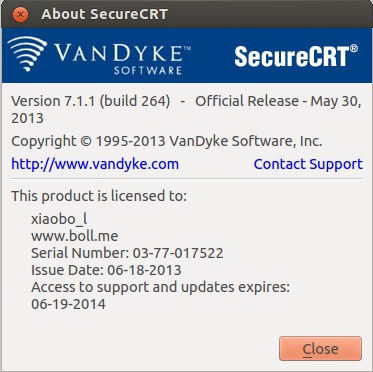Click the Official Release - May 30 text
373x372 pixels.
pyautogui.click(x=278, y=101)
